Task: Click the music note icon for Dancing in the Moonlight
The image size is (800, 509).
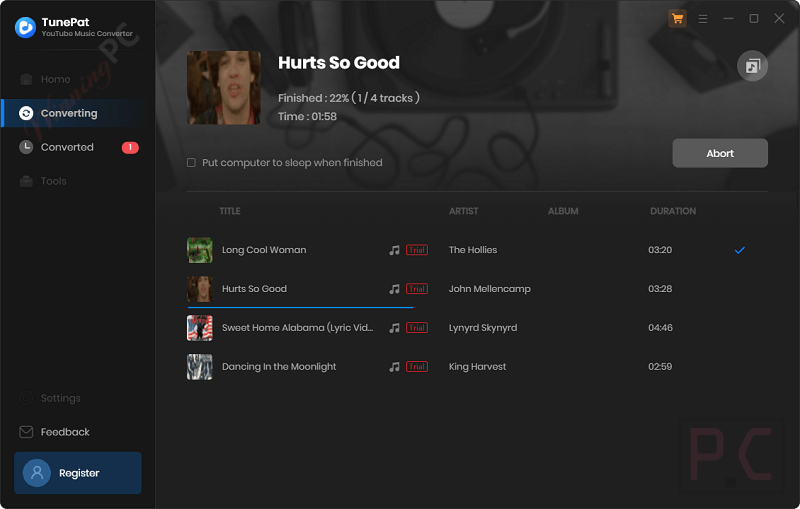Action: (x=394, y=367)
